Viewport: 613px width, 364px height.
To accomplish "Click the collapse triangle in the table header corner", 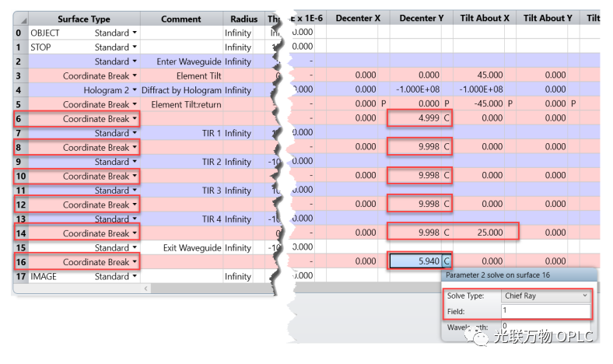I will (22, 19).
